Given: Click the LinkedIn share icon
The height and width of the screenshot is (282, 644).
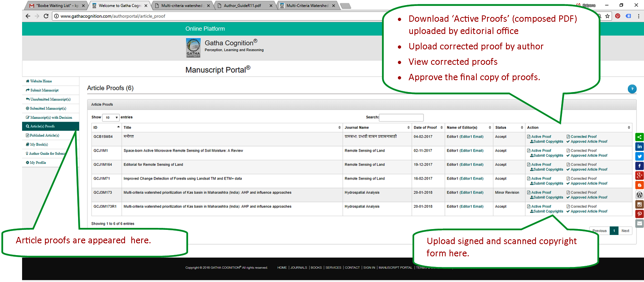Looking at the screenshot, I should click(639, 147).
